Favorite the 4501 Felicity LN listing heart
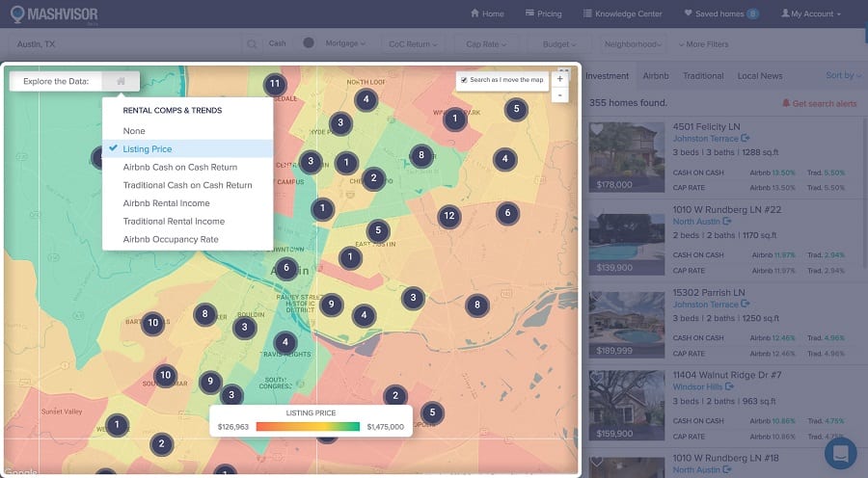This screenshot has width=868, height=478. tap(597, 130)
